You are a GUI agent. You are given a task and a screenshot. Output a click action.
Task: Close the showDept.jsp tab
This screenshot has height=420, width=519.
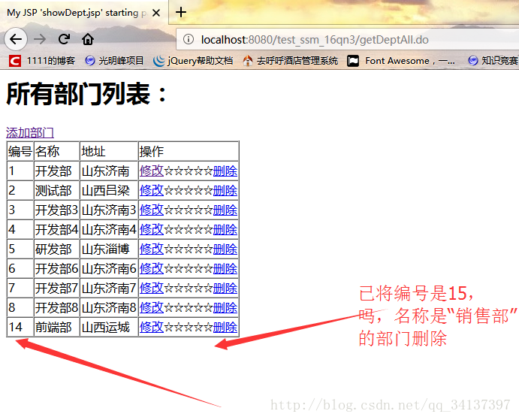coord(156,13)
